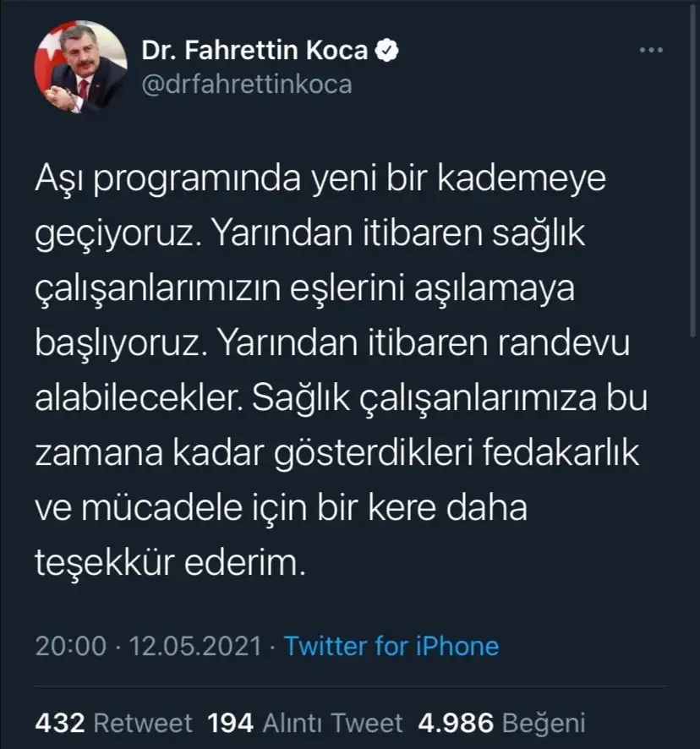This screenshot has width=700, height=749.
Task: Click the 432 retweet count number
Action: [60, 723]
